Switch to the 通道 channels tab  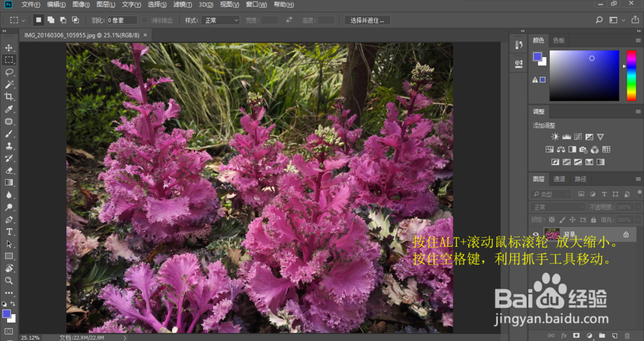559,179
